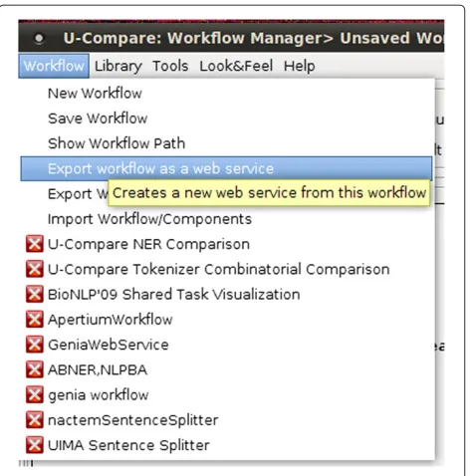The image size is (472, 476).
Task: Click the U-Compare Workflow Manager title bar
Action: 231,38
